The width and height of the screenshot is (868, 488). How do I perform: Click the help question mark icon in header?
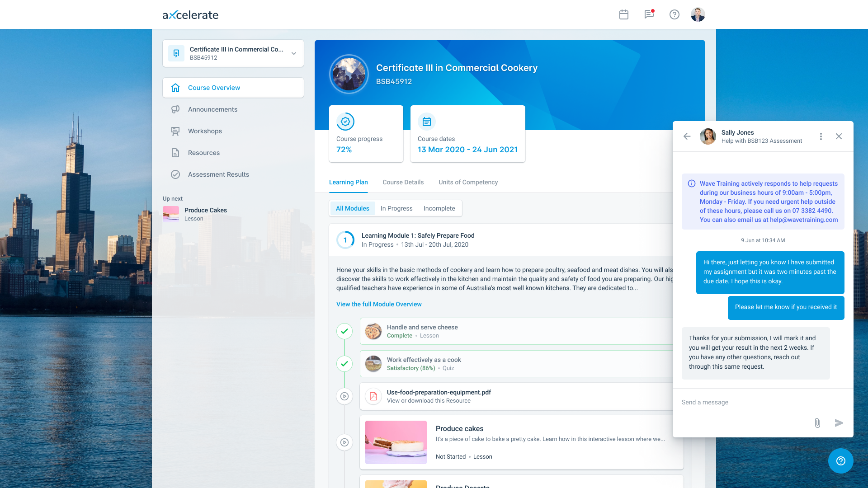(x=675, y=14)
